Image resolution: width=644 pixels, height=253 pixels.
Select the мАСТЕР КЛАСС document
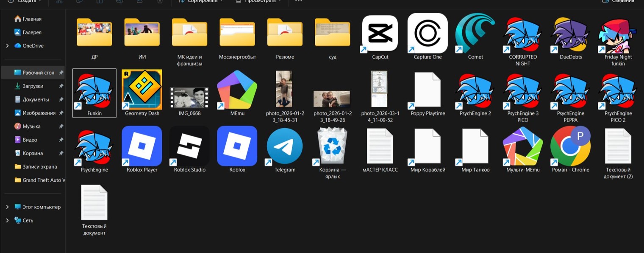[380, 149]
